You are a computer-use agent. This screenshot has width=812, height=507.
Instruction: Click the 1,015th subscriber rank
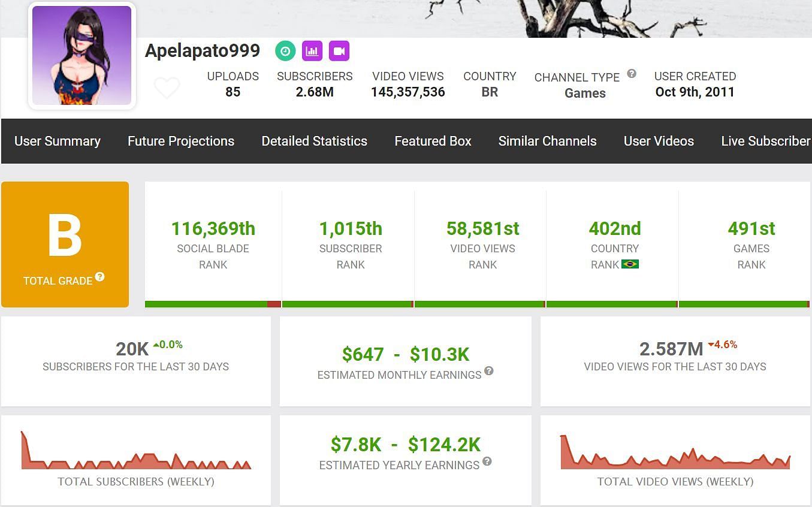pyautogui.click(x=351, y=228)
